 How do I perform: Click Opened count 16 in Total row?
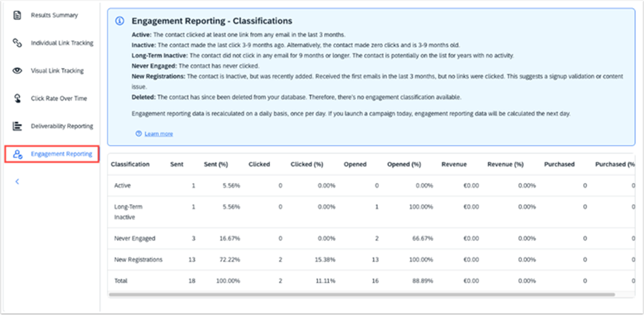(x=375, y=281)
